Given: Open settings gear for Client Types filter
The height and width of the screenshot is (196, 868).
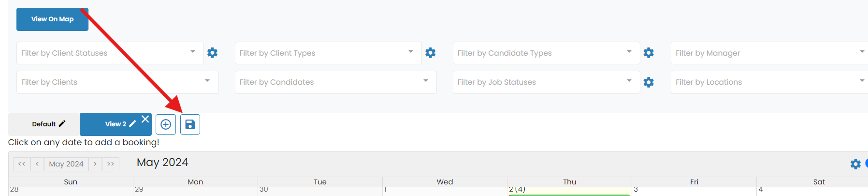Looking at the screenshot, I should 431,53.
